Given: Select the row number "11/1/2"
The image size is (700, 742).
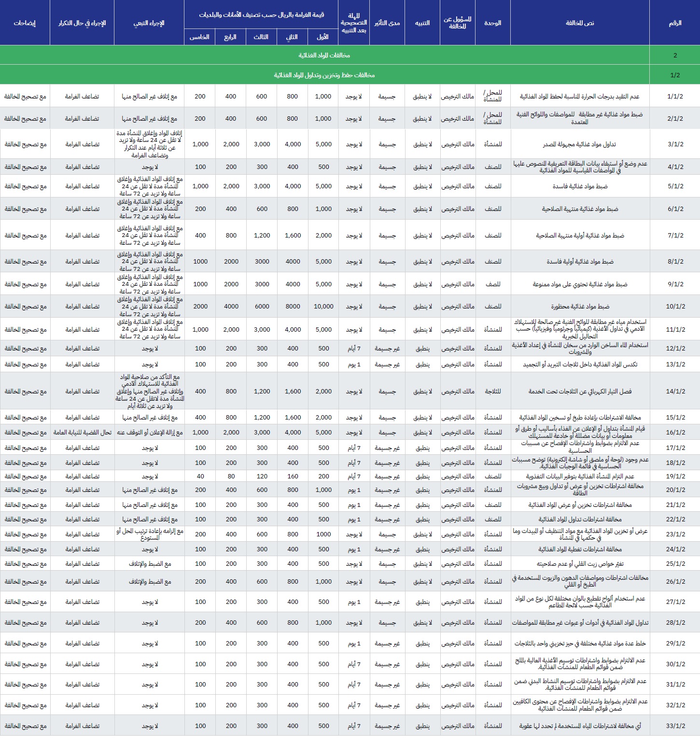Looking at the screenshot, I should [x=675, y=329].
